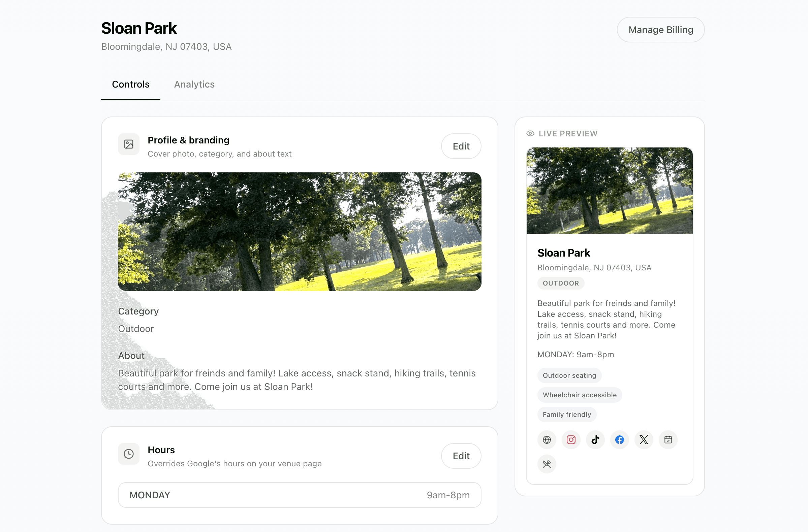
Task: Click the 'Cover photo, category, and about text' subtitle
Action: [220, 154]
